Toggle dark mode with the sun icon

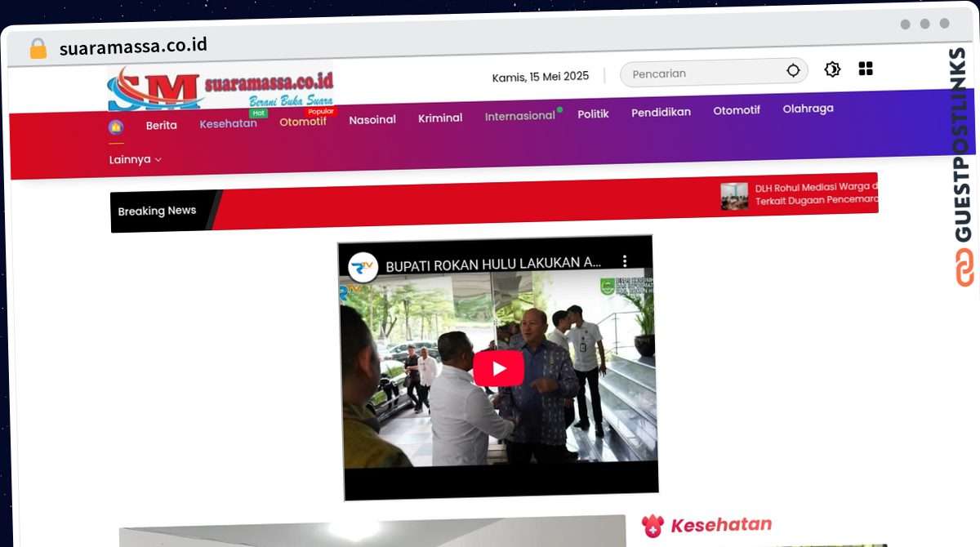[x=832, y=69]
